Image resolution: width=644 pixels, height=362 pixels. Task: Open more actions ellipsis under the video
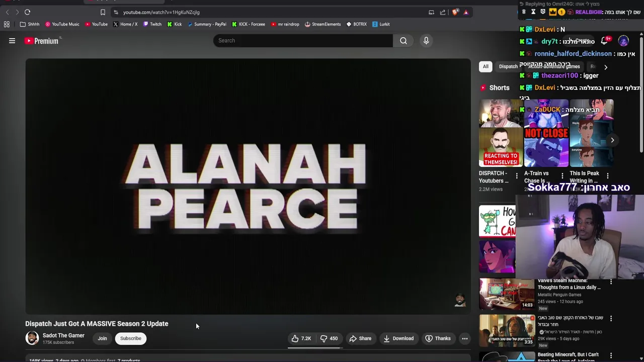[x=465, y=338]
